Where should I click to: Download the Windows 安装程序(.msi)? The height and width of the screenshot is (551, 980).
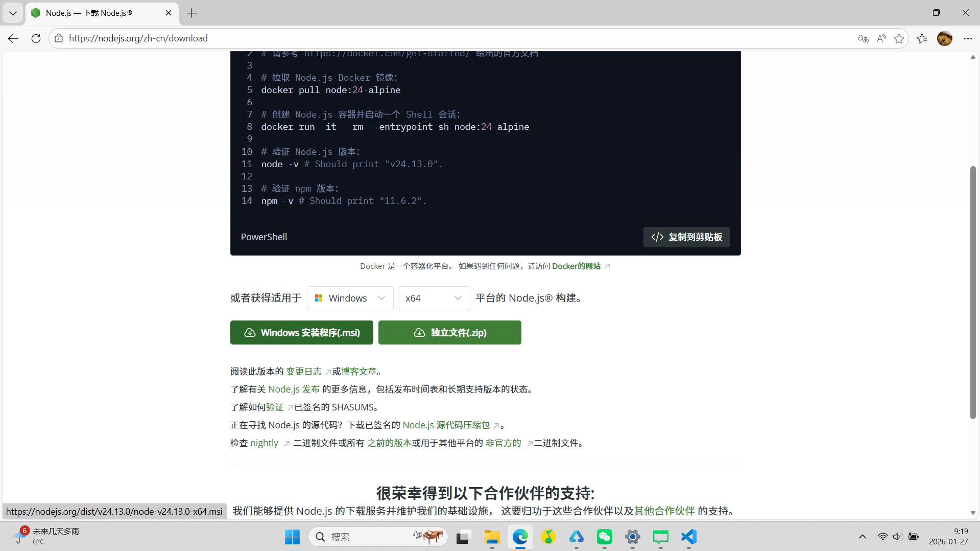coord(302,333)
